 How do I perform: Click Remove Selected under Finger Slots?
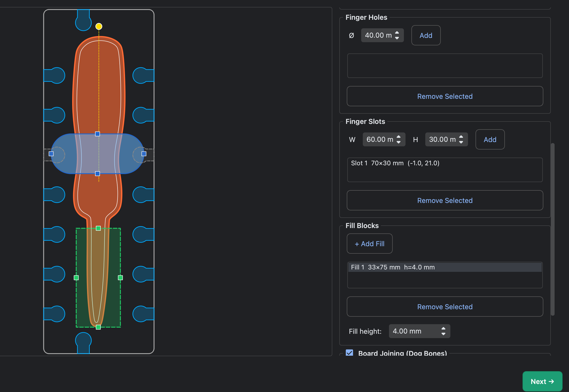[x=445, y=200]
